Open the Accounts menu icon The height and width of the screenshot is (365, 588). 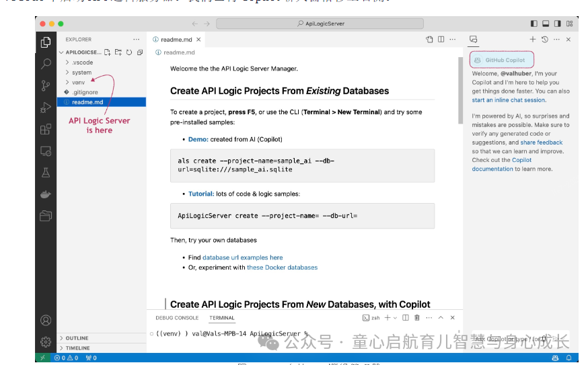point(46,321)
